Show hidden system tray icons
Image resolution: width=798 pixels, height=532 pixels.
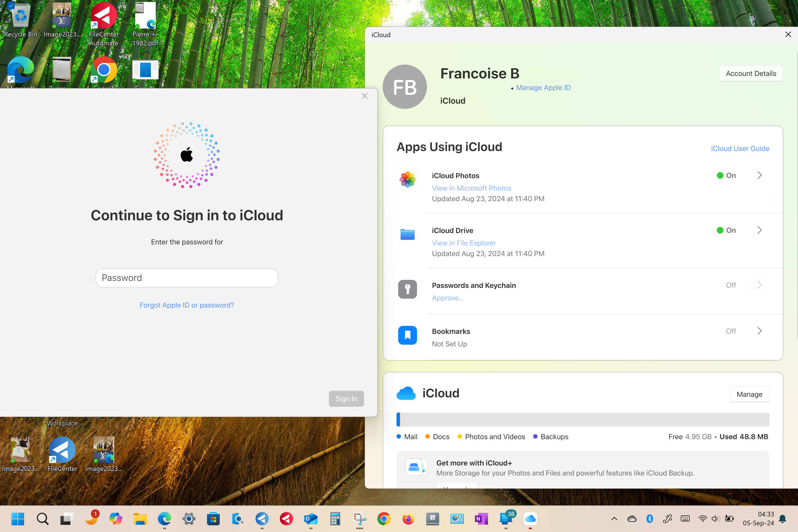(614, 518)
